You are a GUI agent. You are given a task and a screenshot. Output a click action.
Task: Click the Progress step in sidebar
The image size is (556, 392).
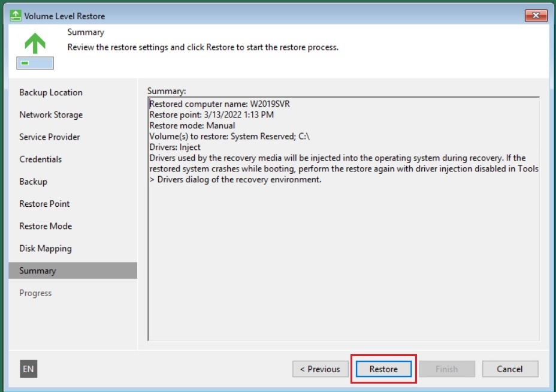(35, 293)
